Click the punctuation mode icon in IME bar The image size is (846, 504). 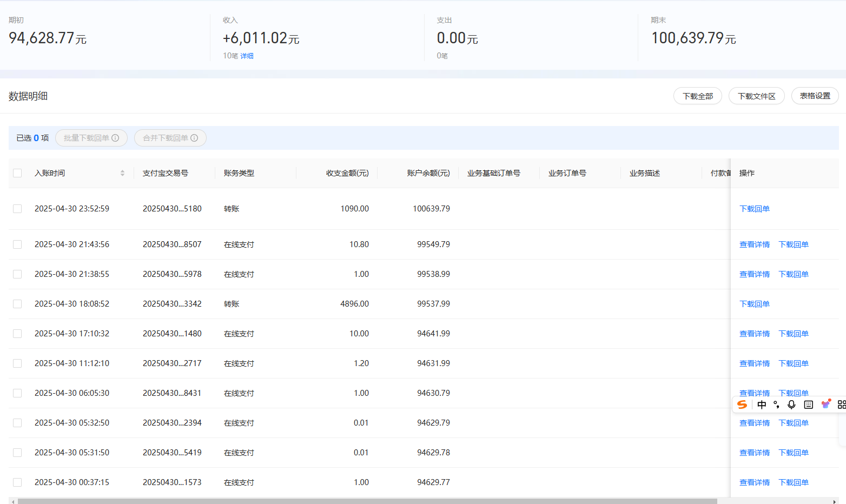point(777,404)
